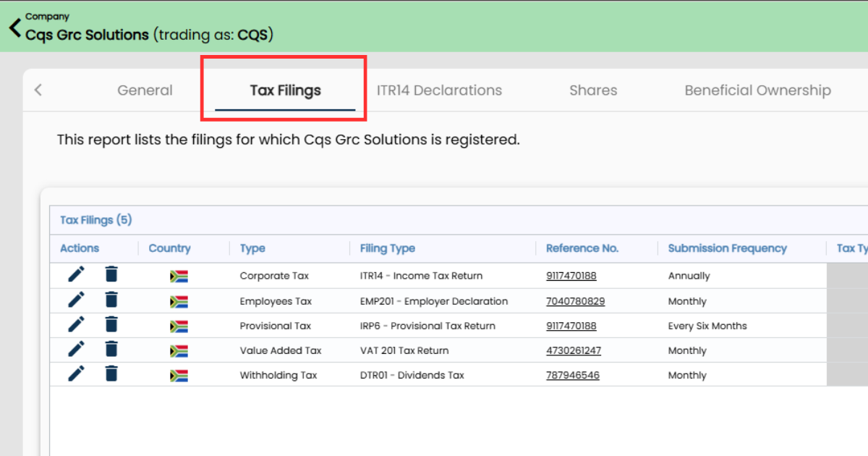Click the flag in the Value Added Tax row
Viewport: 868px width, 456px height.
(x=179, y=351)
